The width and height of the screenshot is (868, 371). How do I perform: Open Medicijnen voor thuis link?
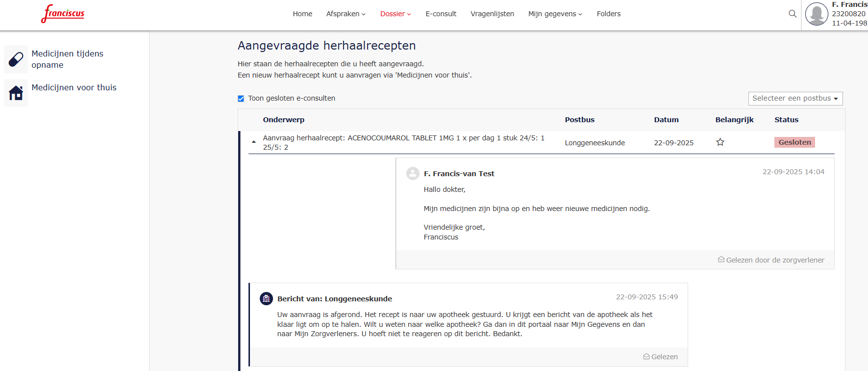point(74,87)
